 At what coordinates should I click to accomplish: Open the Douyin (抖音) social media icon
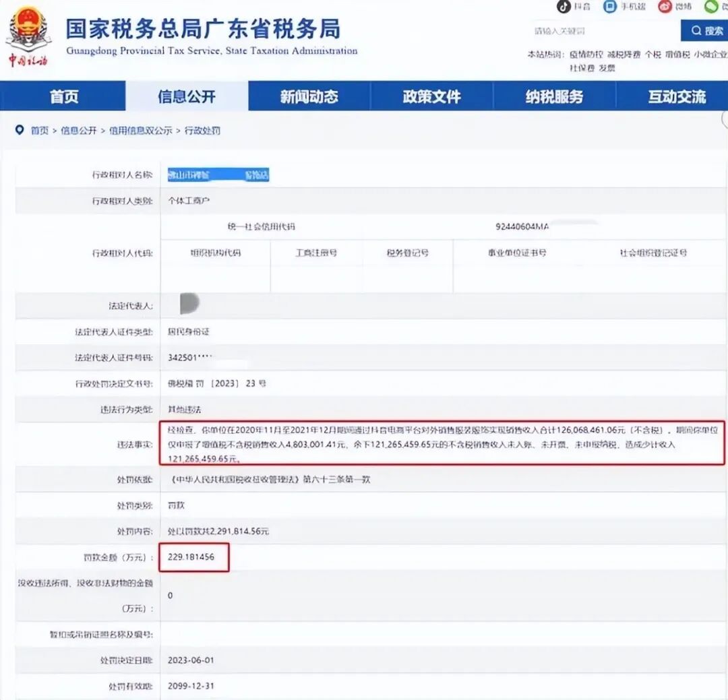[563, 7]
